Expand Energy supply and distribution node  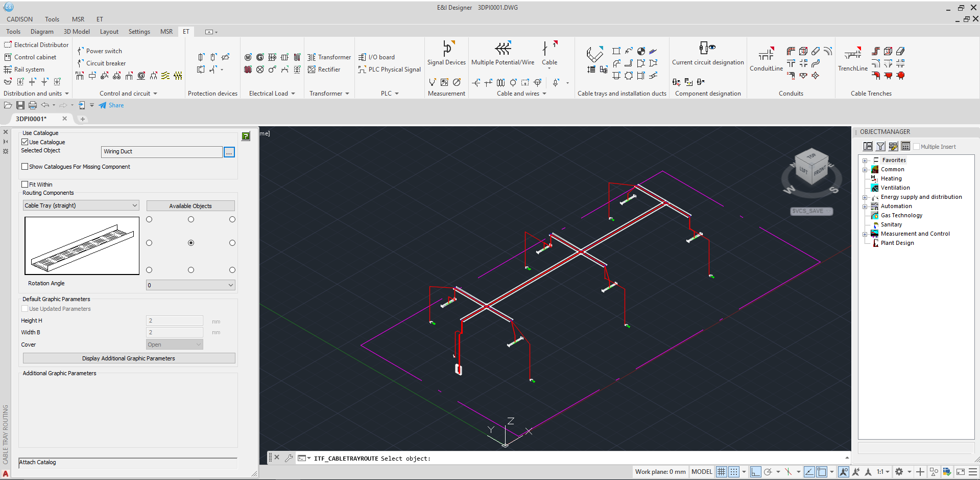pyautogui.click(x=865, y=197)
